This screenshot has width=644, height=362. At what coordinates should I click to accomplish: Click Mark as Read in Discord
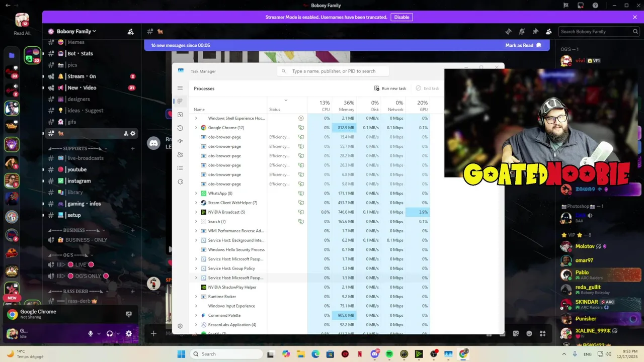(x=523, y=45)
